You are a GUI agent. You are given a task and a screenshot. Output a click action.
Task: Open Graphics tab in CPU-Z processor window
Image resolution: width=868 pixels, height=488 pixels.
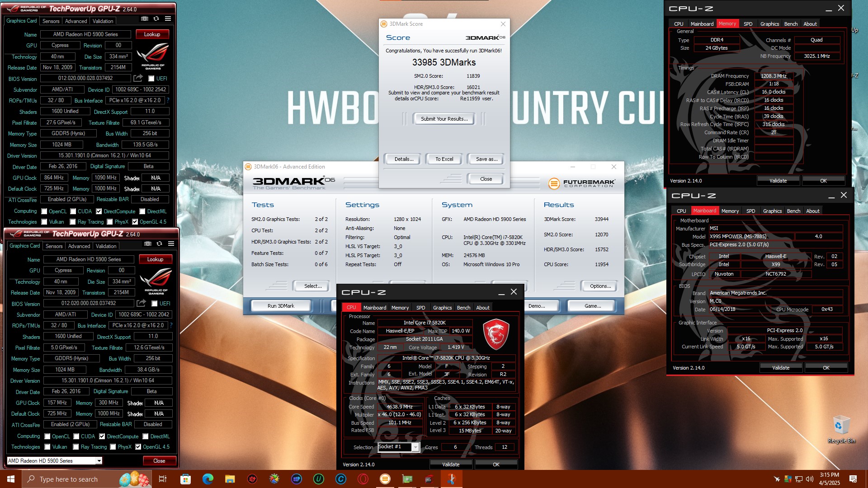442,308
